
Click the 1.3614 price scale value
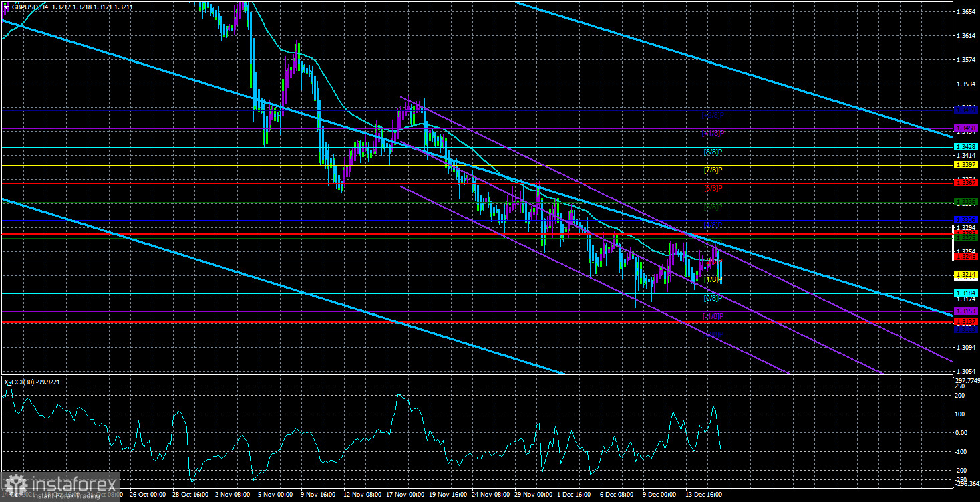click(x=966, y=36)
